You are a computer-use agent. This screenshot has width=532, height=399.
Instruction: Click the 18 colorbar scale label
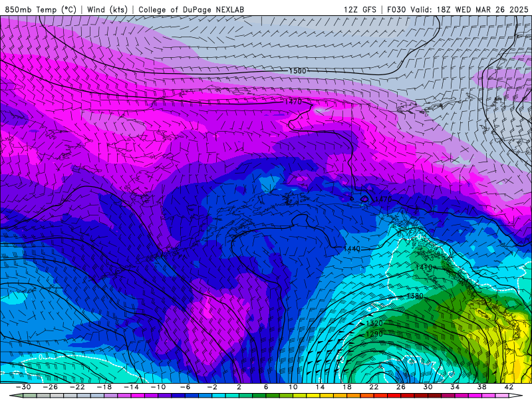346,387
